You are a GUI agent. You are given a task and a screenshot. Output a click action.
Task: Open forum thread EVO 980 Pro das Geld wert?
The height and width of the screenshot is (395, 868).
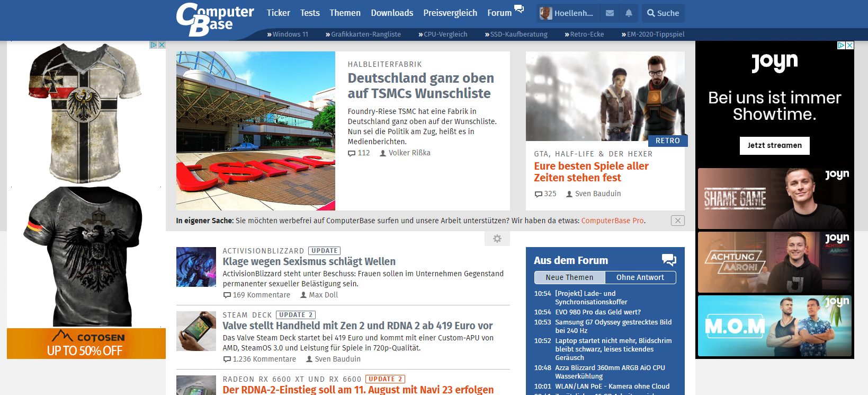598,312
